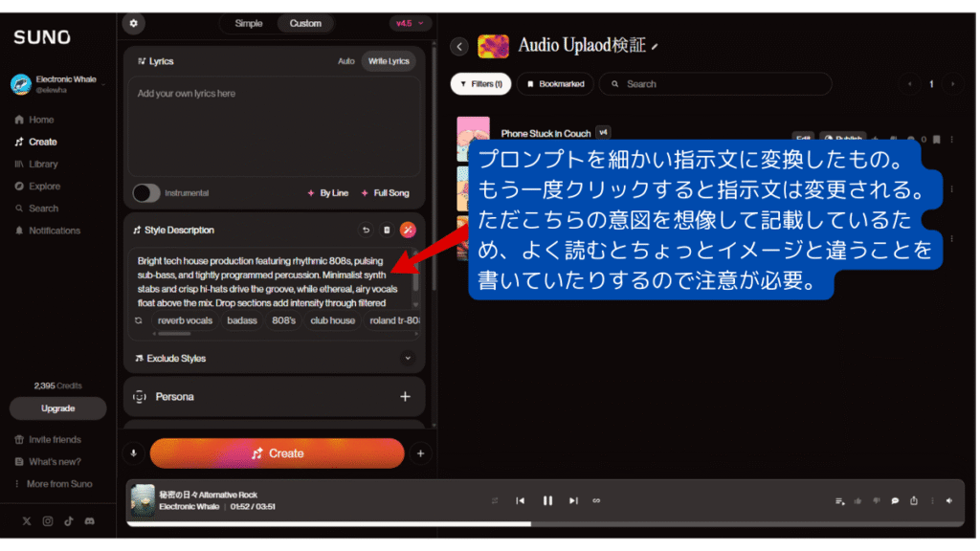Click the workspace Search field
Viewport: 980px width, 551px height.
click(x=716, y=84)
